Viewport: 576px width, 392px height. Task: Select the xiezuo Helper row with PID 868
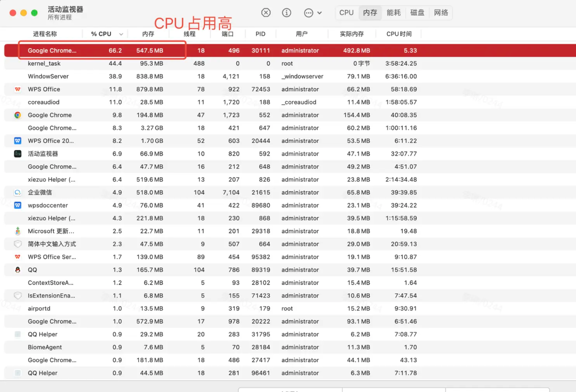(x=290, y=218)
